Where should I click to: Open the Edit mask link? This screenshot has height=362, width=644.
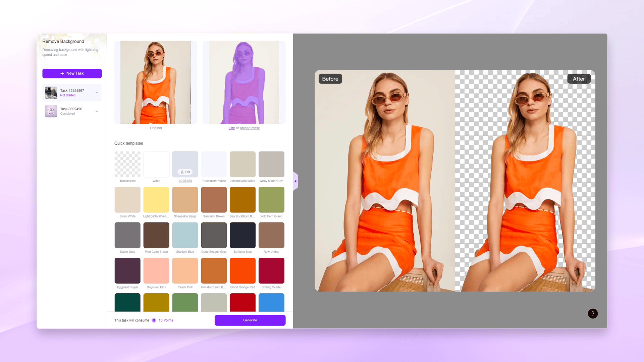(231, 128)
